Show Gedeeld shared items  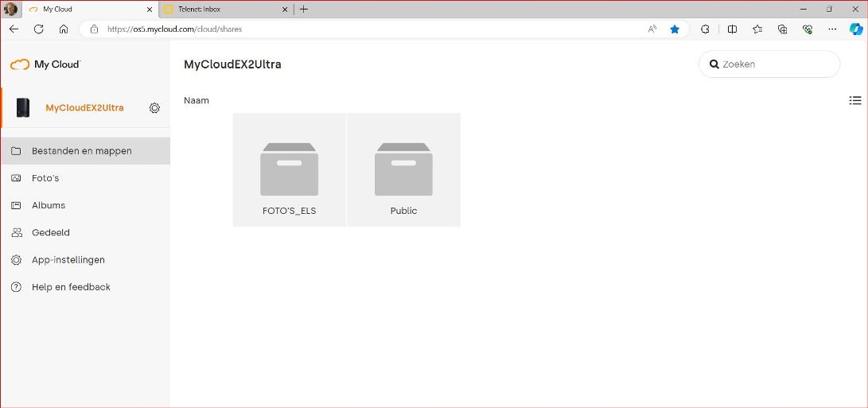pos(50,233)
